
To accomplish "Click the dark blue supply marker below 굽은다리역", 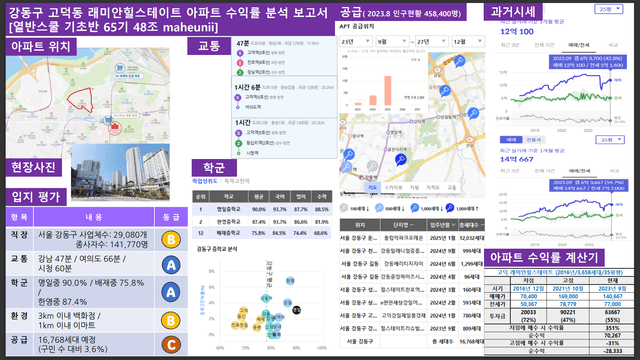I will (401, 159).
